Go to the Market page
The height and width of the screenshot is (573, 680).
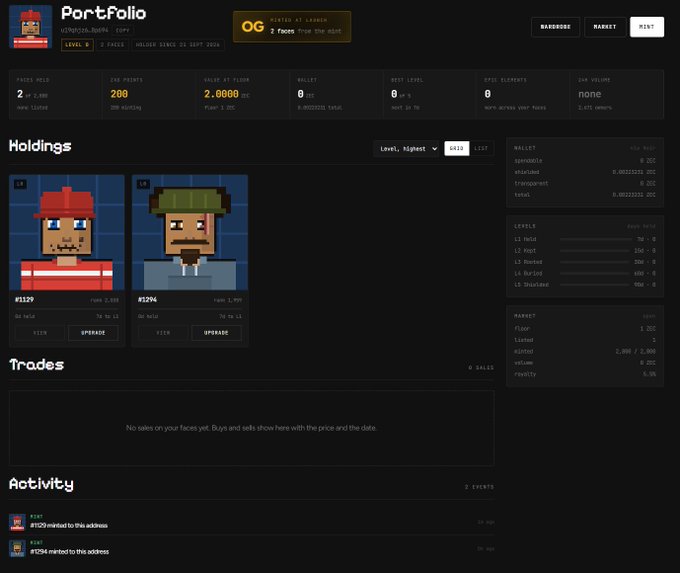[x=605, y=27]
